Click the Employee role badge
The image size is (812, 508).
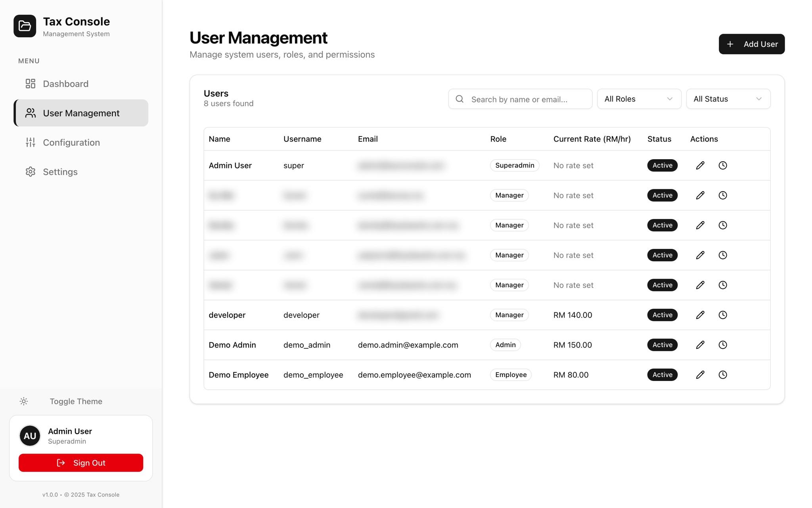coord(511,375)
